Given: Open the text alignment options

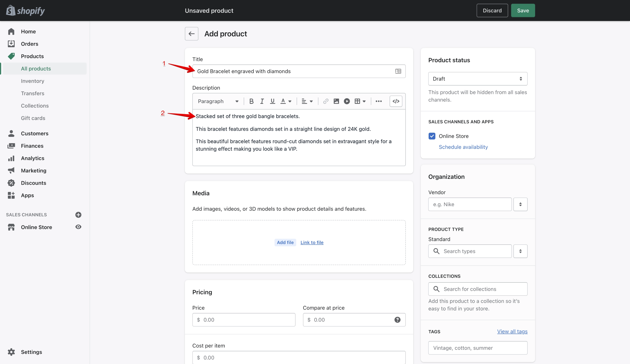Looking at the screenshot, I should pos(307,101).
